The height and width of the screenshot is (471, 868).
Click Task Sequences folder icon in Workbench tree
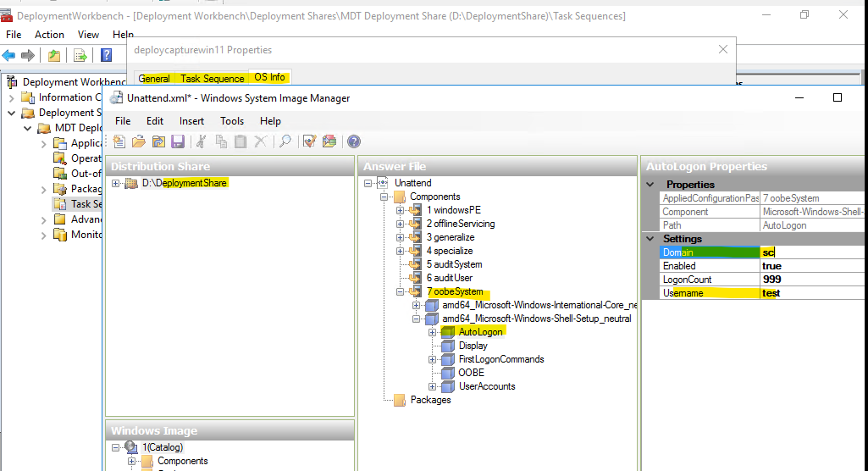click(x=60, y=203)
